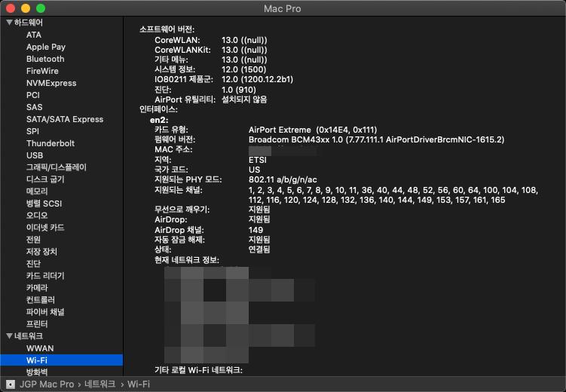Open 전원 hardware entry
This screenshot has width=566, height=392.
33,240
